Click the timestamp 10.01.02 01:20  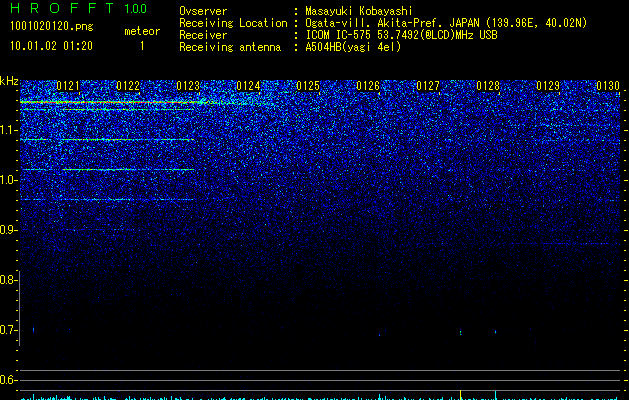tap(51, 46)
